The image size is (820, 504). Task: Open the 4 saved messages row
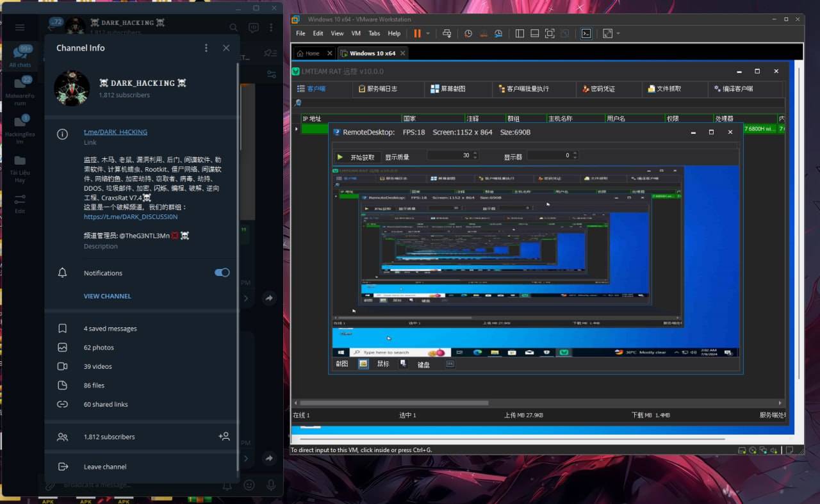coord(141,329)
